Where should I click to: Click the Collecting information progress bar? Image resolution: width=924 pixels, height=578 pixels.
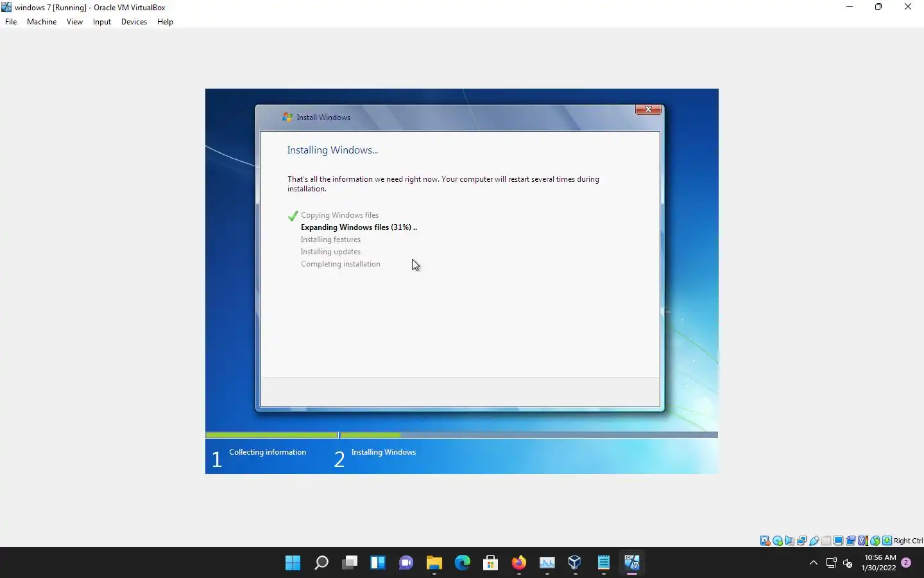(272, 435)
